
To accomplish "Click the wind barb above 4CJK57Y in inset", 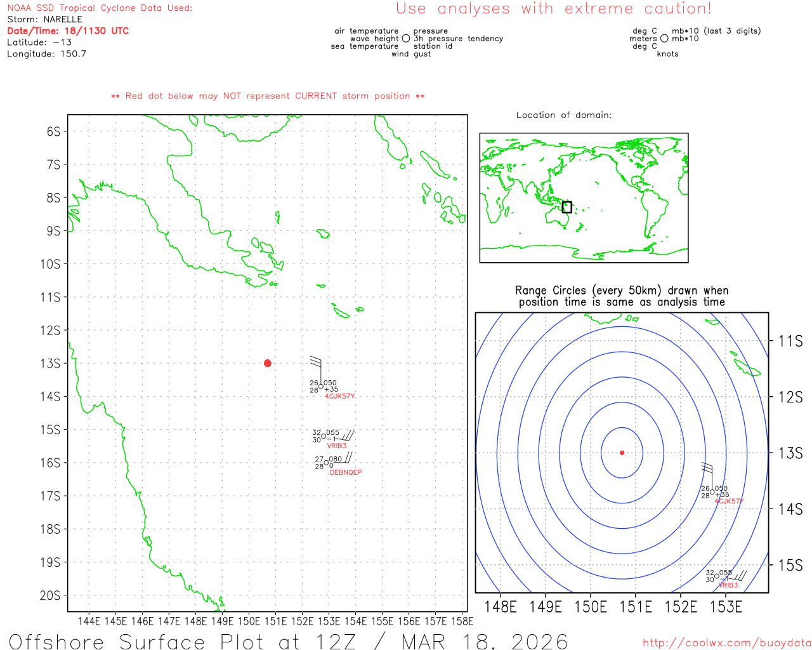I will 708,477.
